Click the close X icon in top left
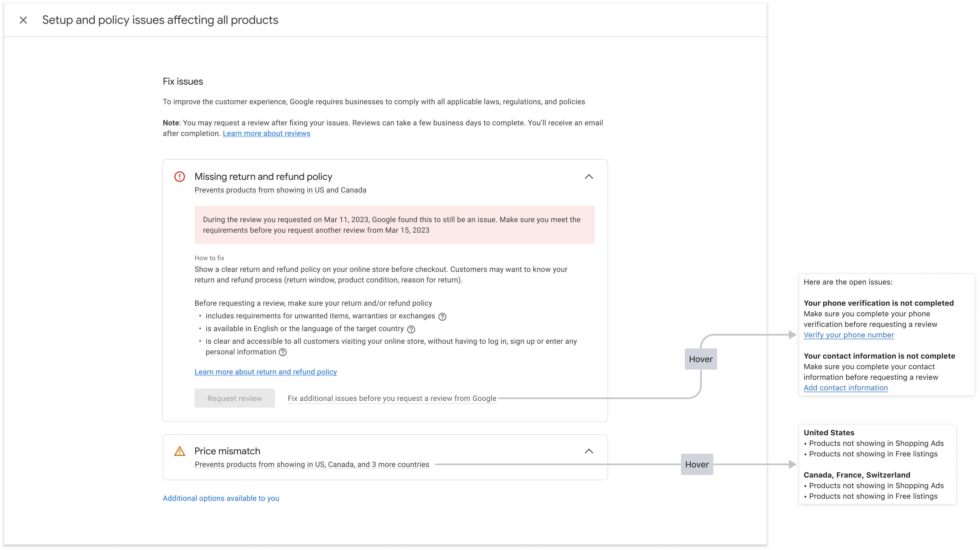This screenshot has width=980, height=550. pyautogui.click(x=23, y=20)
